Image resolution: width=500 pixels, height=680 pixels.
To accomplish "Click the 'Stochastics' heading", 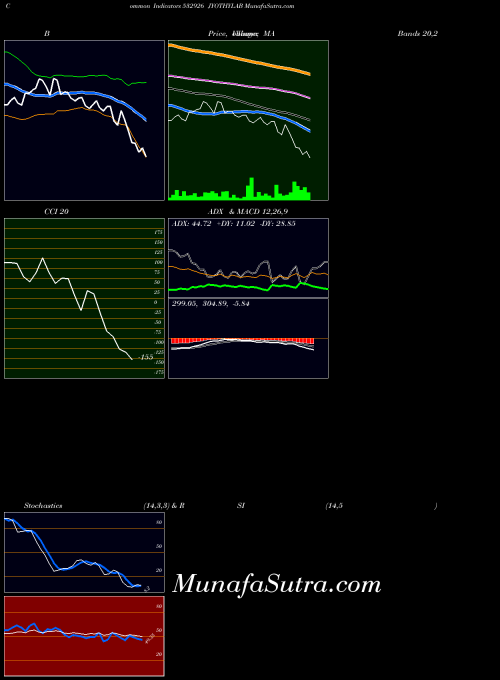I will pos(43,506).
